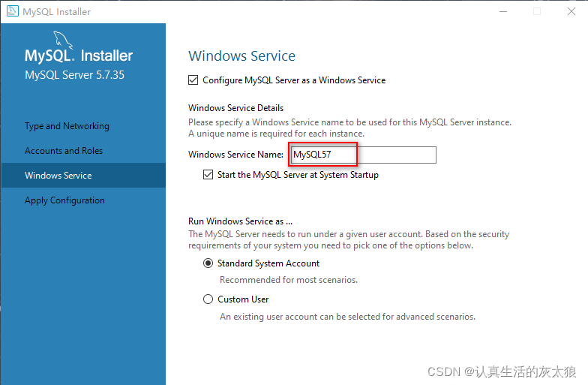588x385 pixels.
Task: Click the Windows Service page heading
Action: pos(241,56)
